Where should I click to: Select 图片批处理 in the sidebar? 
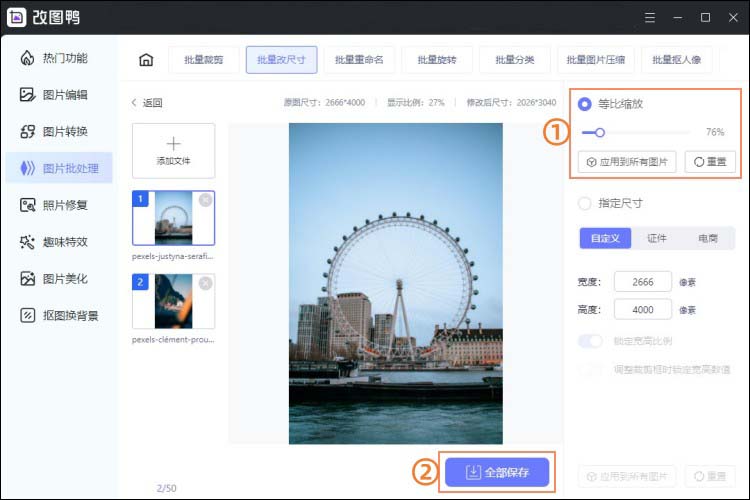[x=59, y=168]
